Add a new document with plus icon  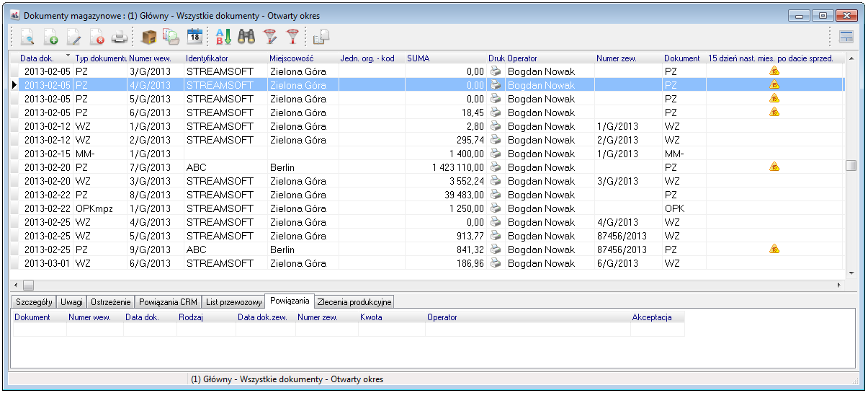click(50, 37)
